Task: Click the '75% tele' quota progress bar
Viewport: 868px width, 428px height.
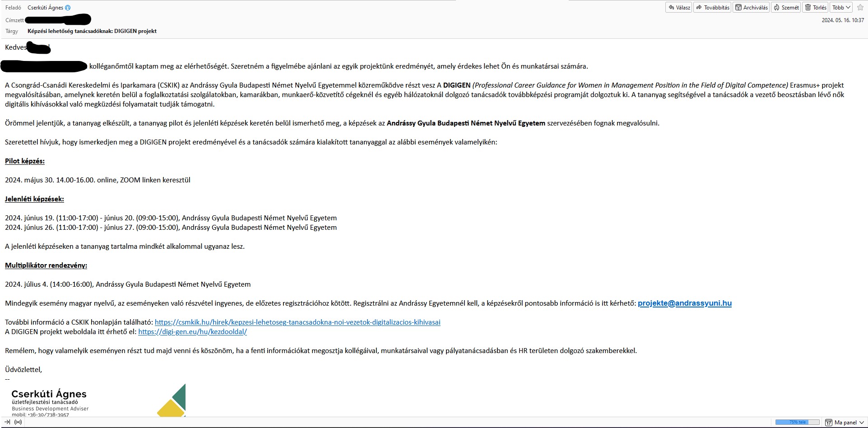Action: pyautogui.click(x=797, y=422)
